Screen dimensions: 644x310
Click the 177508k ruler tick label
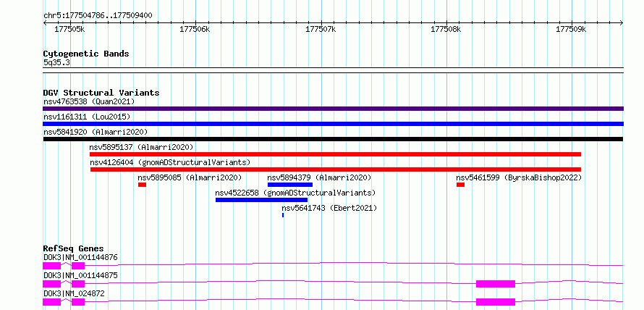(446, 30)
